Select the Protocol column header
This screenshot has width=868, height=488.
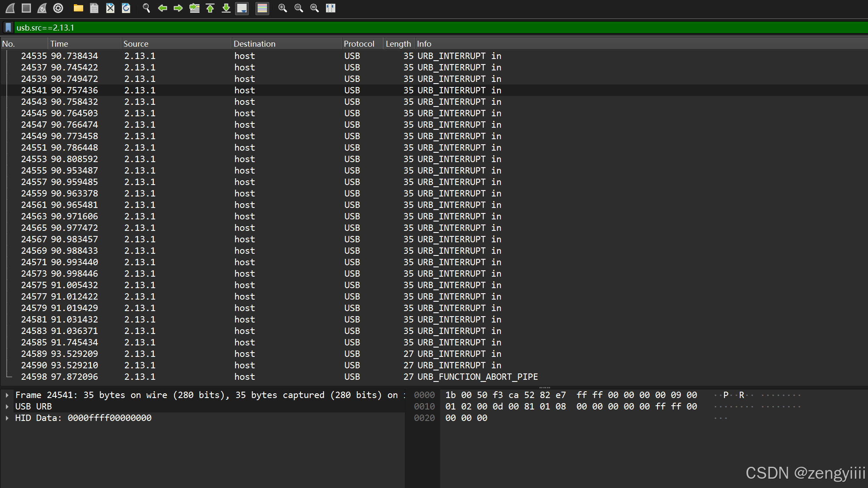point(359,43)
